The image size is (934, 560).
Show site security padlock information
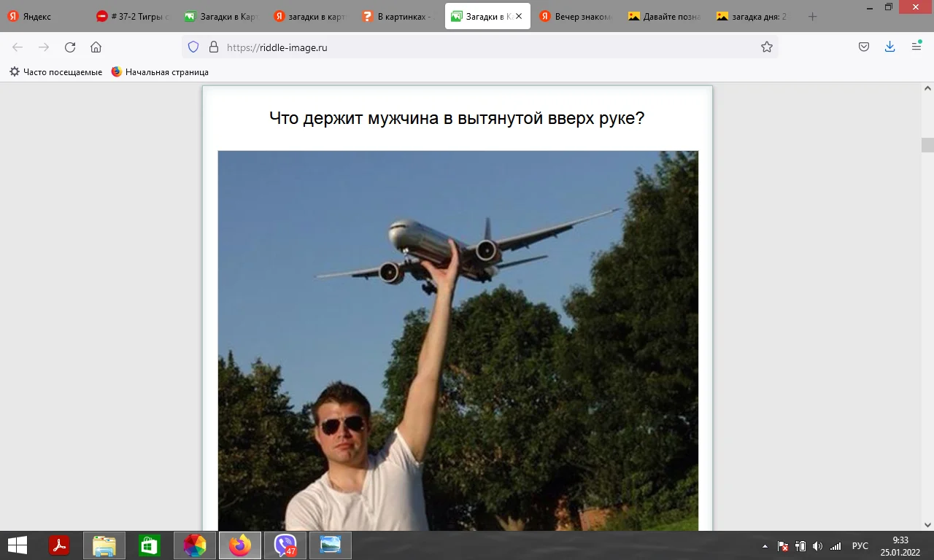pos(214,47)
